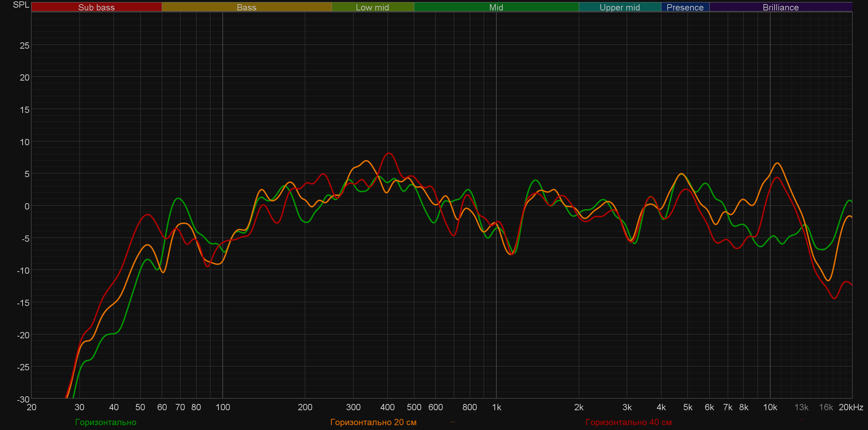The image size is (868, 430).
Task: Toggle the red Горизонтально 40 см legend
Action: (x=628, y=422)
